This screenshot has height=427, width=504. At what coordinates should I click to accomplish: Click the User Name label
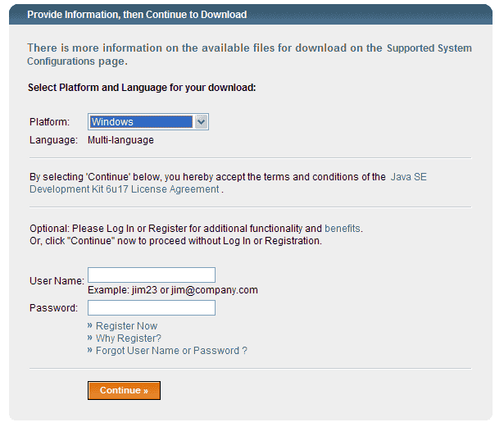(x=57, y=281)
